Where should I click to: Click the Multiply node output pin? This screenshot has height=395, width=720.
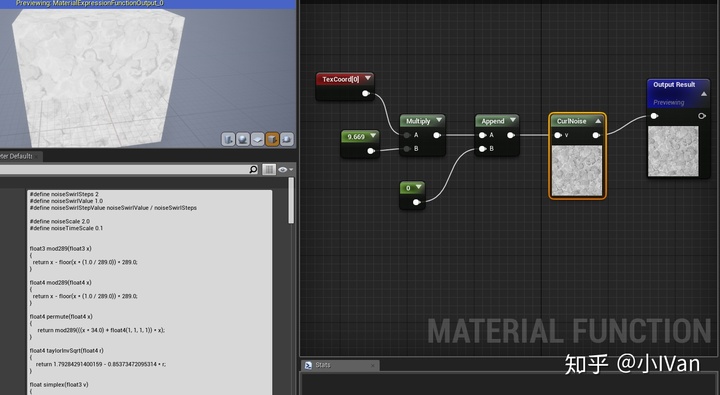(x=437, y=135)
